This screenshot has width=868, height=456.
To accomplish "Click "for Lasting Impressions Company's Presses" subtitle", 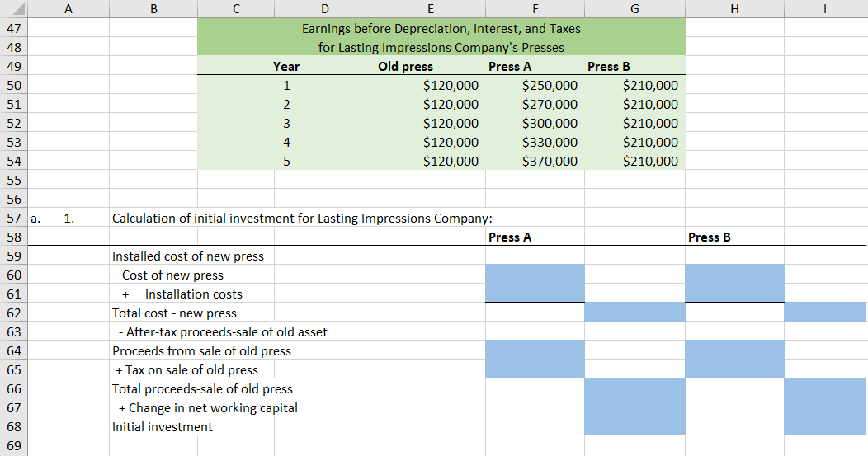I will (x=441, y=48).
